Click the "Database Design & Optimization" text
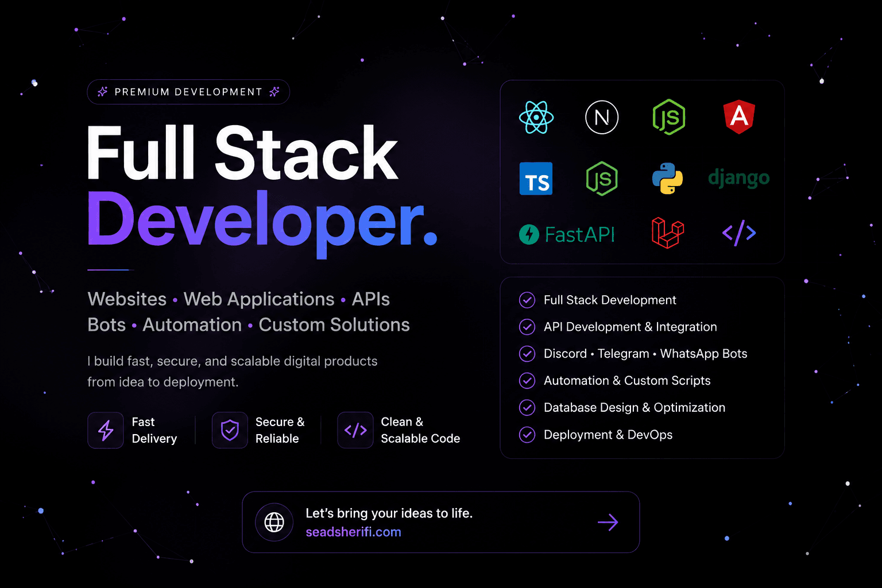Screen dimensions: 882x588 pos(635,407)
